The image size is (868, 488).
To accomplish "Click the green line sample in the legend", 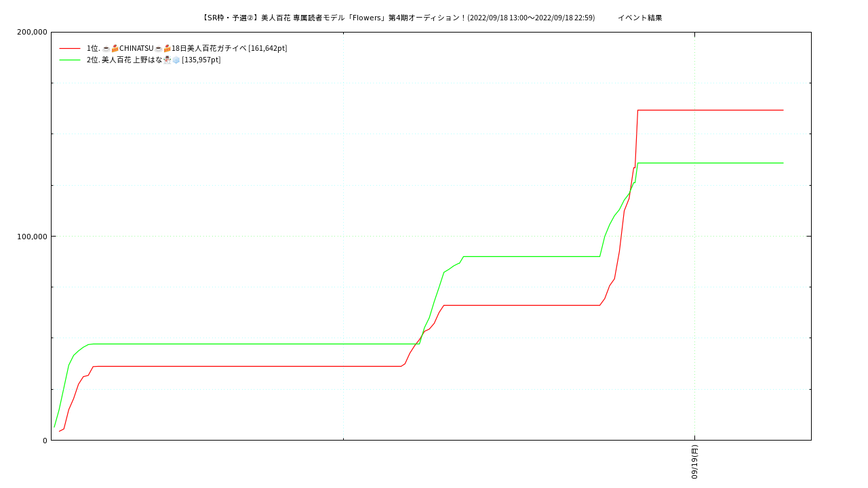I will tap(70, 60).
